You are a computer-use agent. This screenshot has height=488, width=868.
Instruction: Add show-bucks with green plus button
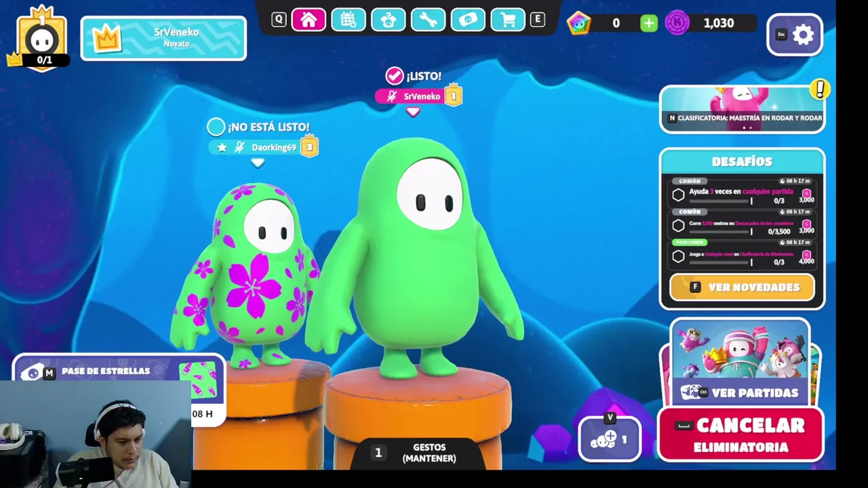tap(649, 23)
